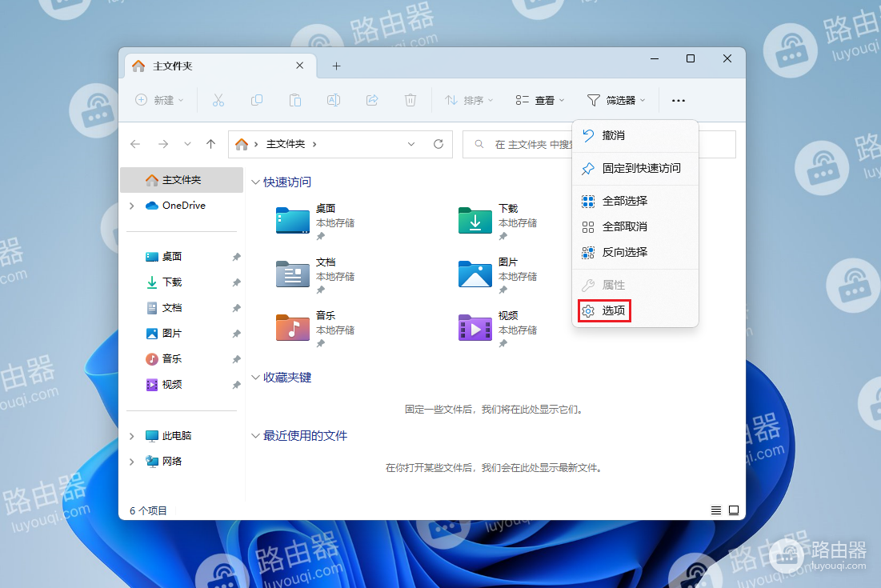Open 音乐 in the sidebar
Image resolution: width=881 pixels, height=588 pixels.
[x=172, y=359]
